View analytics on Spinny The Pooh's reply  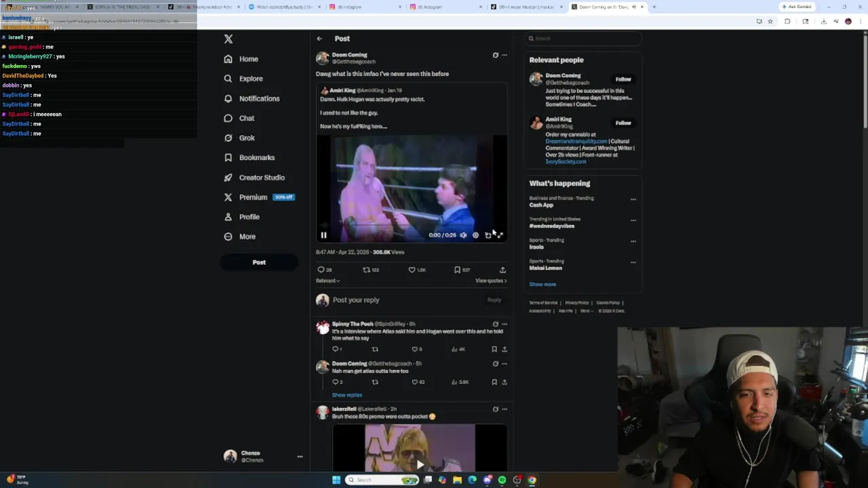click(x=458, y=349)
